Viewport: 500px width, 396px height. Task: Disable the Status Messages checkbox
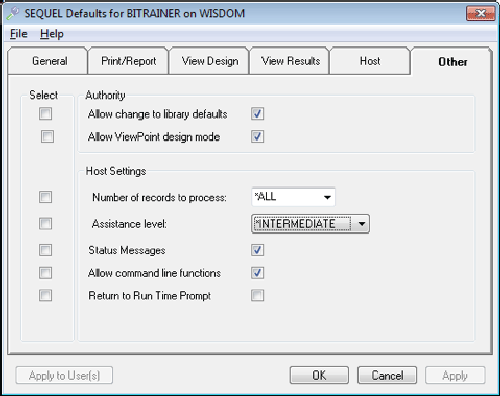coord(257,250)
